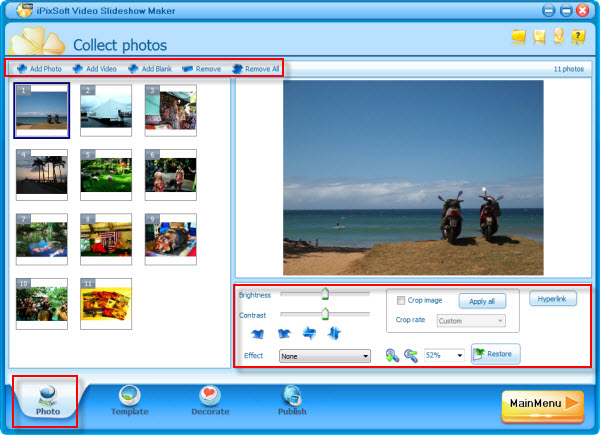This screenshot has height=435, width=600.
Task: Click the yellow save disk icon
Action: tap(539, 37)
